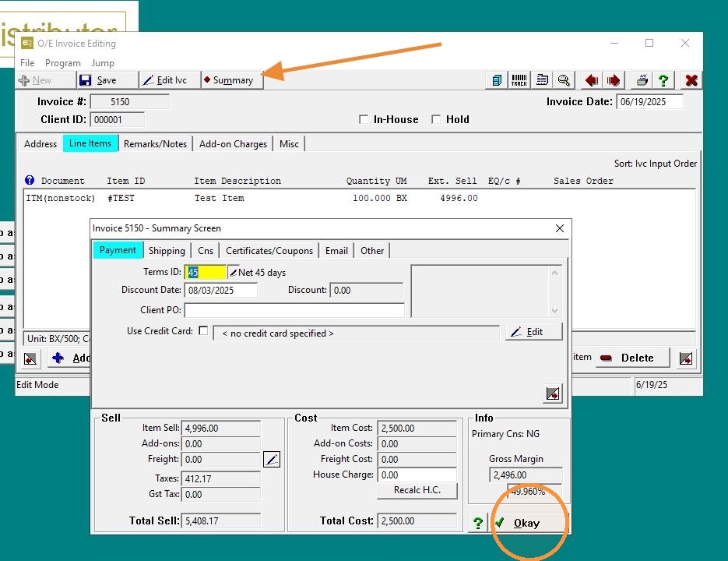Click the Freight sell field

220,460
